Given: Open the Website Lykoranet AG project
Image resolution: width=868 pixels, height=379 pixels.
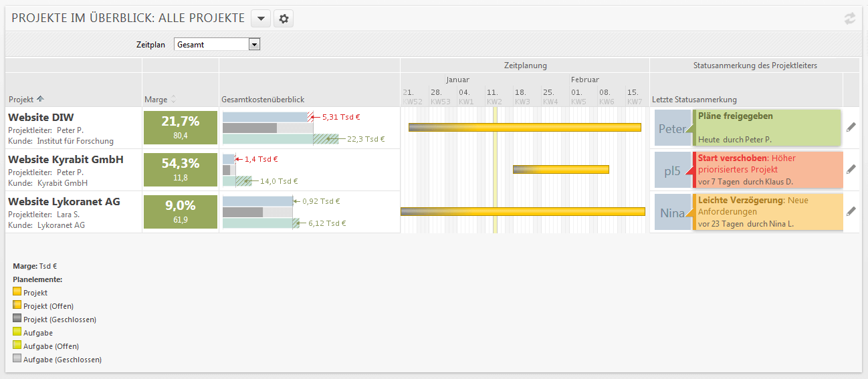Looking at the screenshot, I should coord(64,201).
